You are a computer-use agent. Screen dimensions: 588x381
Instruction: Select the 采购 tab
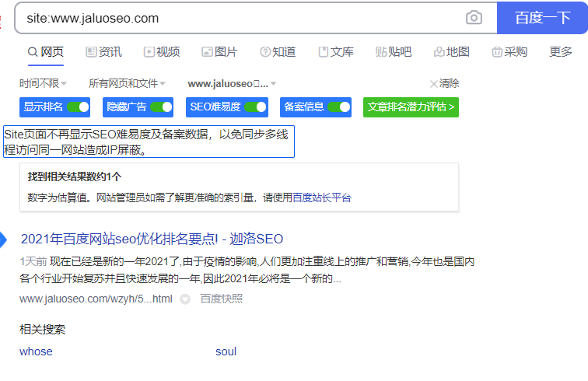(x=509, y=52)
